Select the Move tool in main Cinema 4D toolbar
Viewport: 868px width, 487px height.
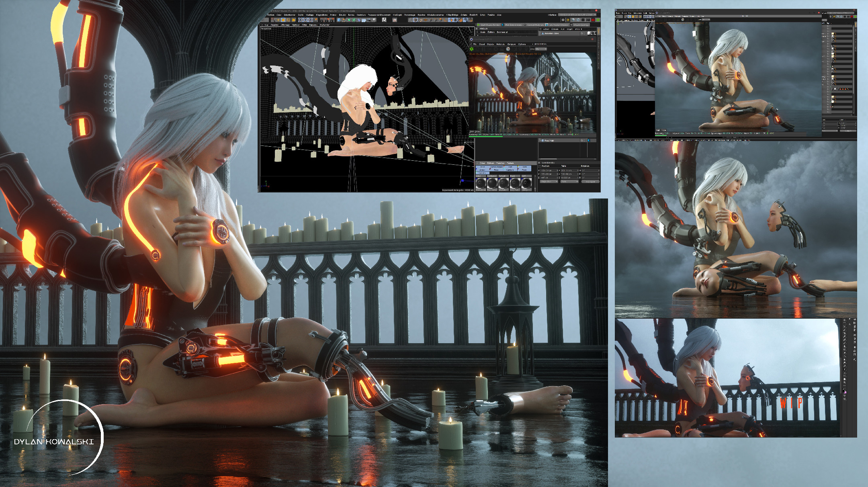tap(278, 20)
